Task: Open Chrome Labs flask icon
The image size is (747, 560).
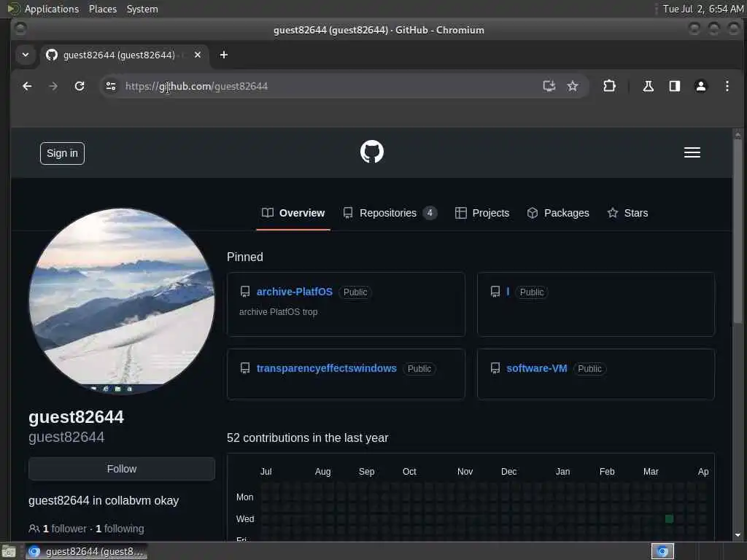Action: point(648,86)
